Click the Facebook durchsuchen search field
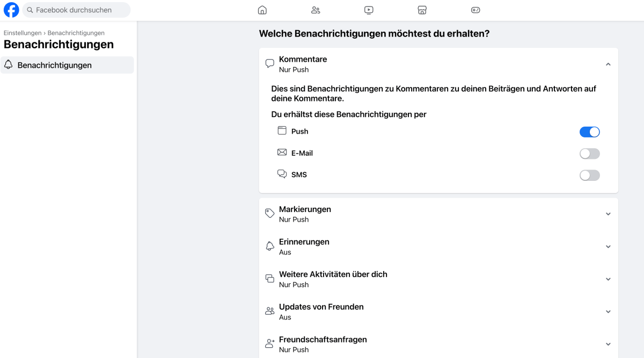The width and height of the screenshot is (644, 358). pyautogui.click(x=76, y=10)
